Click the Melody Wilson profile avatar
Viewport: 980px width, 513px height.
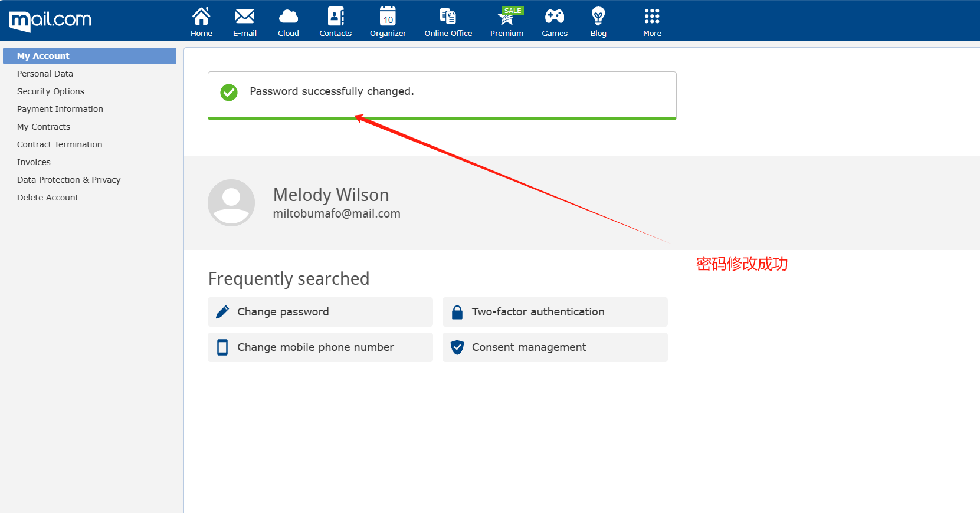[231, 203]
